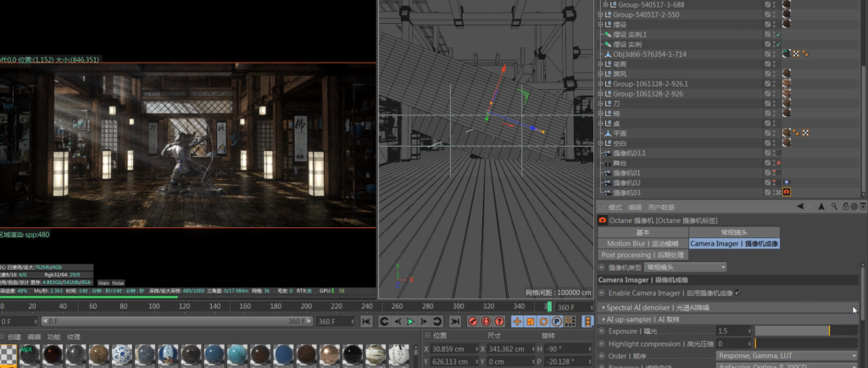Screen dimensions: 868x368
Task: Switch to Motion Blur tab
Action: (643, 243)
